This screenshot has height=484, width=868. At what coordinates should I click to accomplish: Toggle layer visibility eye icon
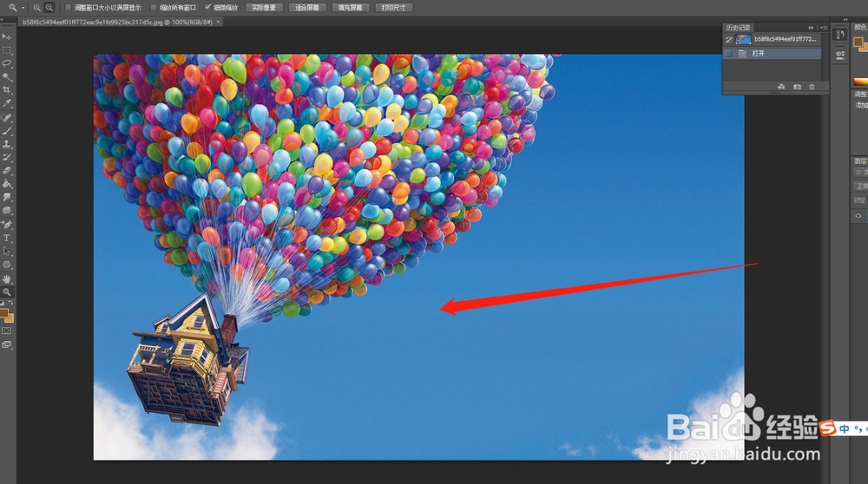pos(858,216)
